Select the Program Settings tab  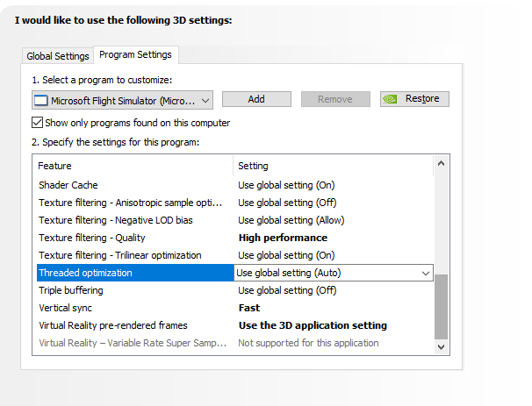(135, 54)
